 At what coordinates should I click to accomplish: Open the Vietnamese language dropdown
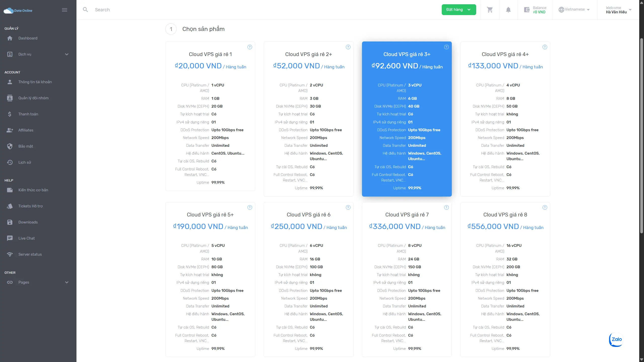pyautogui.click(x=574, y=10)
